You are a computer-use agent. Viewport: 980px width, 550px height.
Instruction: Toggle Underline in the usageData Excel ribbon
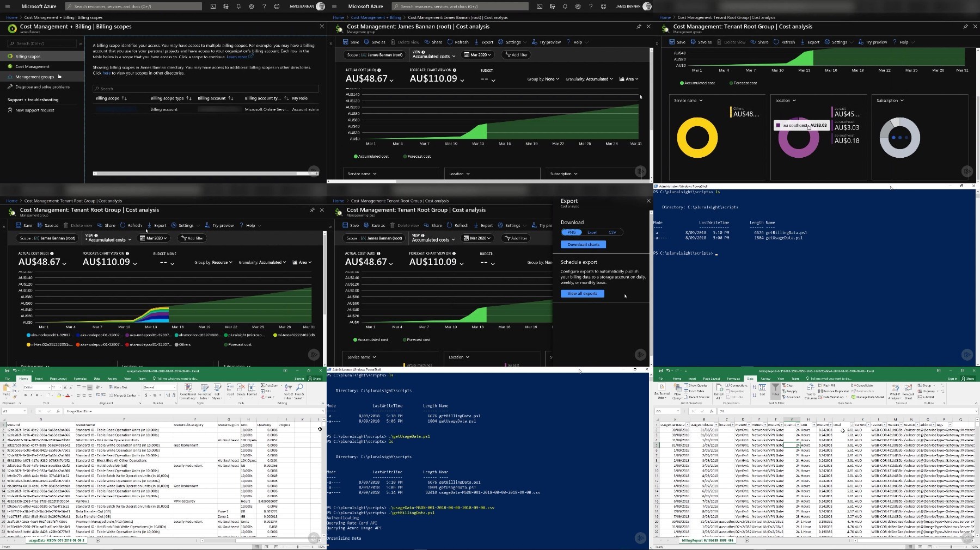pyautogui.click(x=37, y=395)
